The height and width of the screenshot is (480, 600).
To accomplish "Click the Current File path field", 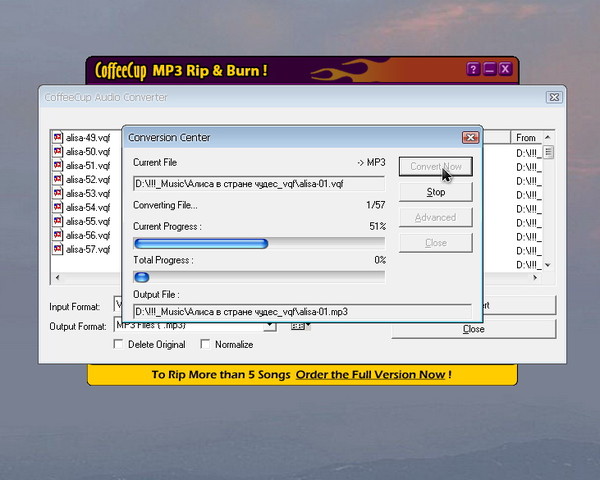I will (x=259, y=184).
